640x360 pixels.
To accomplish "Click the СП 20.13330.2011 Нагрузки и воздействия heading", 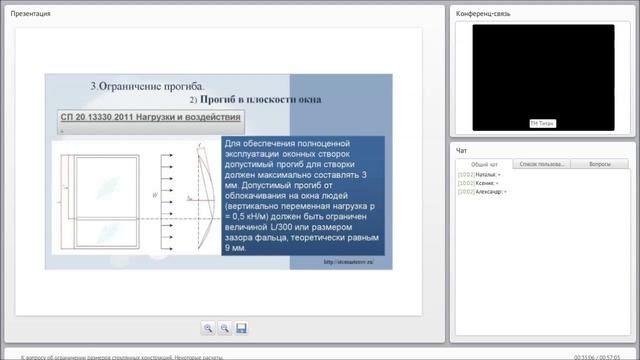I will coord(151,117).
